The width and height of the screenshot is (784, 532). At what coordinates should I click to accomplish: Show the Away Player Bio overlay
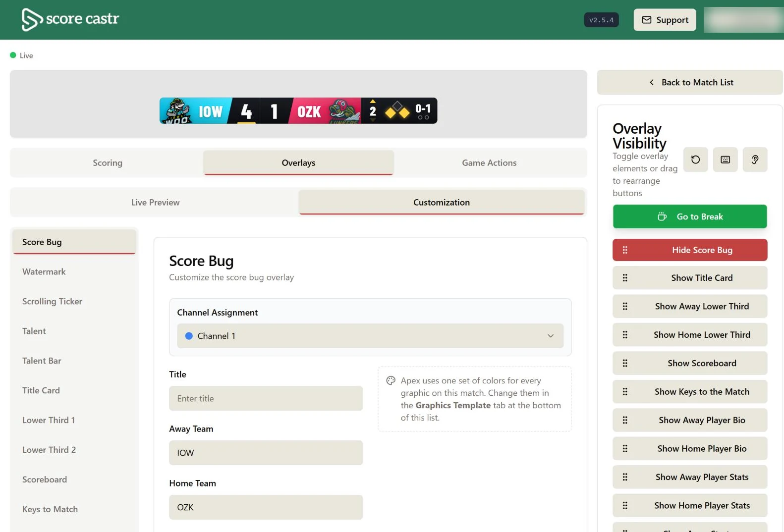(x=690, y=420)
